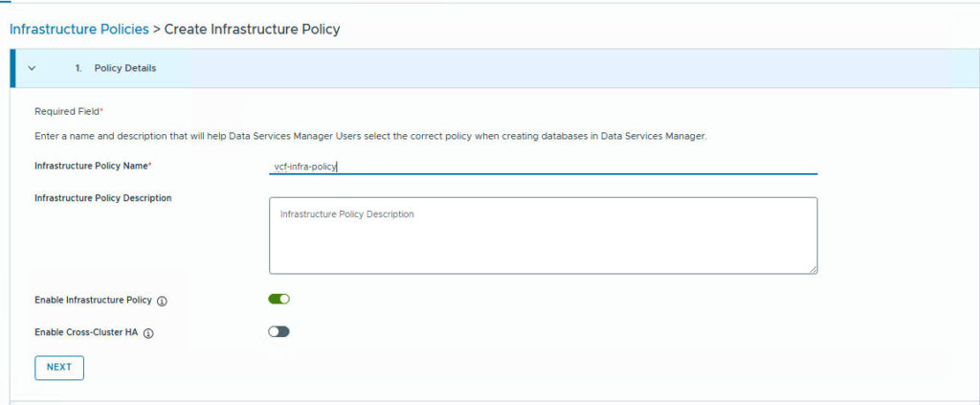Open the Infrastructure Policies breadcrumb link

click(78, 29)
